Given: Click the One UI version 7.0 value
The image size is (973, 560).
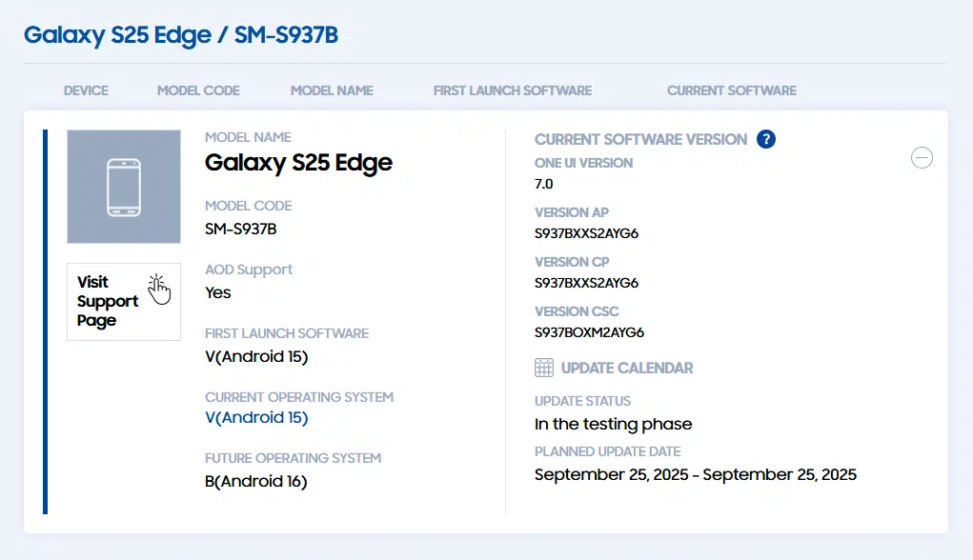Looking at the screenshot, I should [x=544, y=184].
